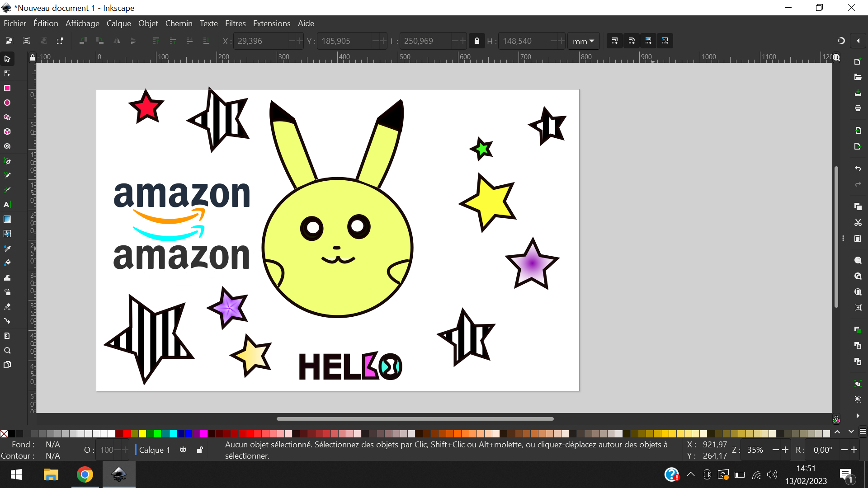Viewport: 868px width, 488px height.
Task: Toggle the guides lock at ruler corner
Action: pos(32,57)
